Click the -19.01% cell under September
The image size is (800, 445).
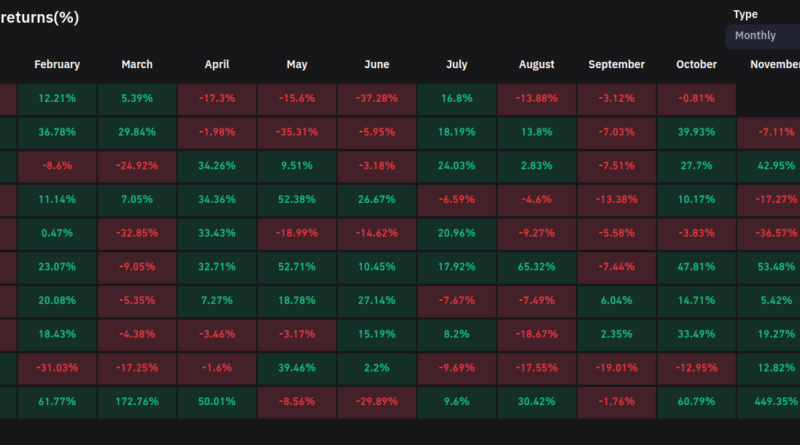(x=617, y=368)
